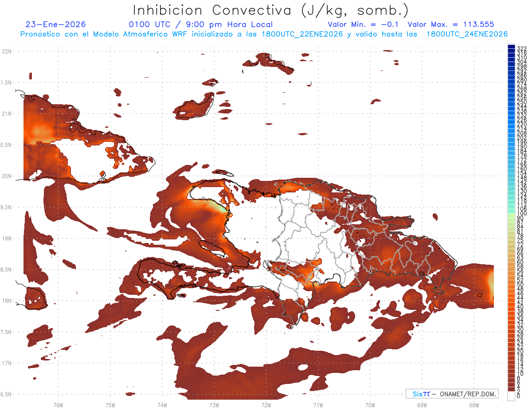Click the '75W' longitude label
The height and width of the screenshot is (411, 532).
[x=110, y=405]
